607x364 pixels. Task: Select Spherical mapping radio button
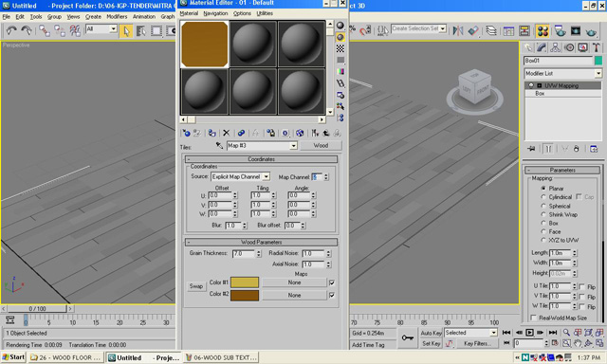pos(543,206)
